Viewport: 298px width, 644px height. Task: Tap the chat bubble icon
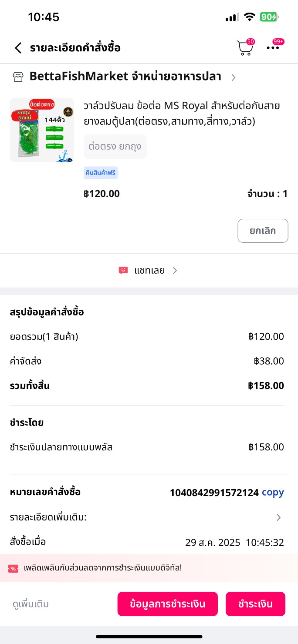point(123,271)
